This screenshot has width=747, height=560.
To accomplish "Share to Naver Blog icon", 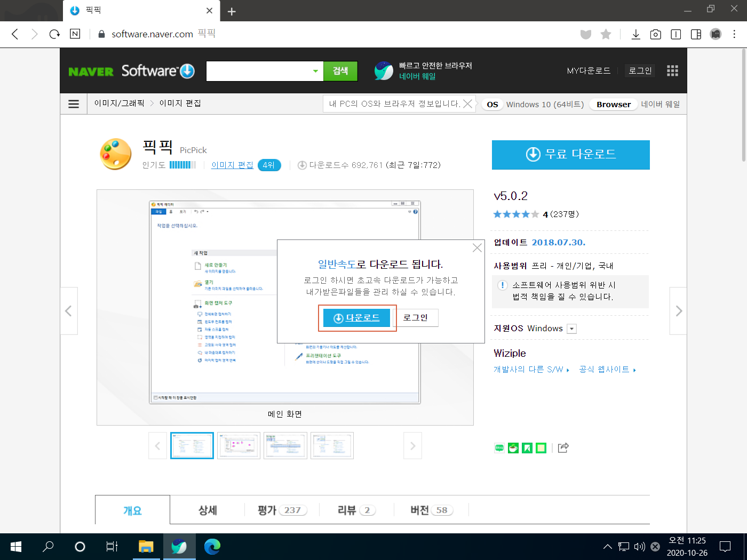I will (499, 448).
